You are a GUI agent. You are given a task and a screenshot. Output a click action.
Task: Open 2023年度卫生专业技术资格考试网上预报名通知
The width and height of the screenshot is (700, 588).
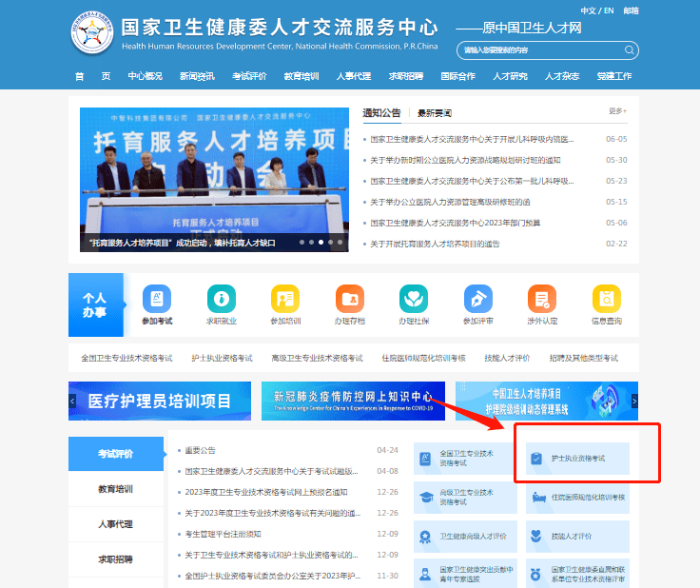tap(266, 492)
